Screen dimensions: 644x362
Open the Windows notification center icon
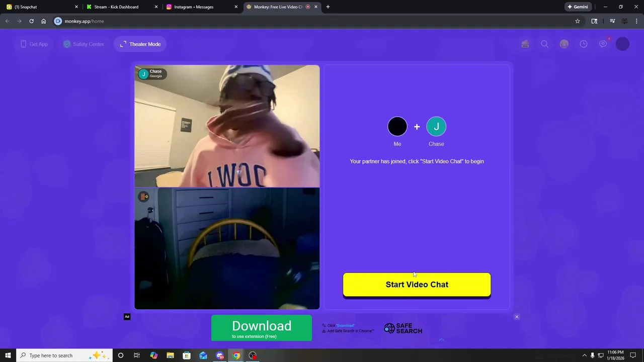pos(633,355)
